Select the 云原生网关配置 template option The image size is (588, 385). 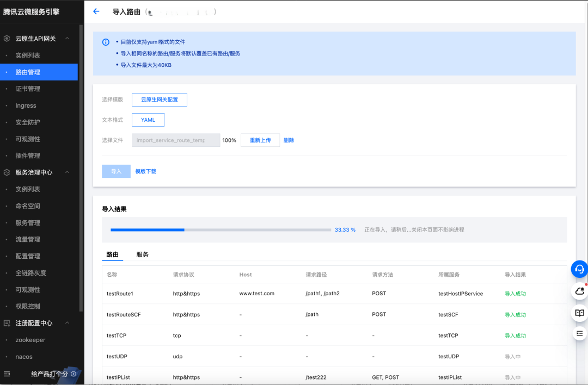coord(160,100)
